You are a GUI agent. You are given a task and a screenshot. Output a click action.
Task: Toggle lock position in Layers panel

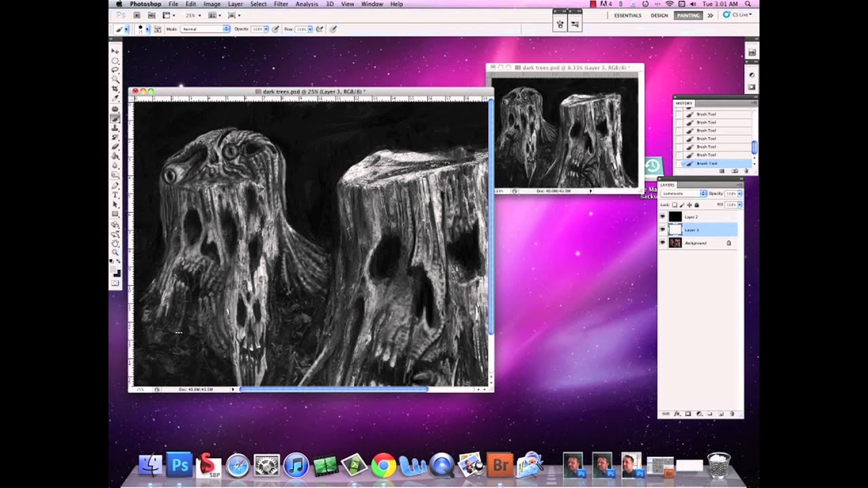[x=690, y=205]
